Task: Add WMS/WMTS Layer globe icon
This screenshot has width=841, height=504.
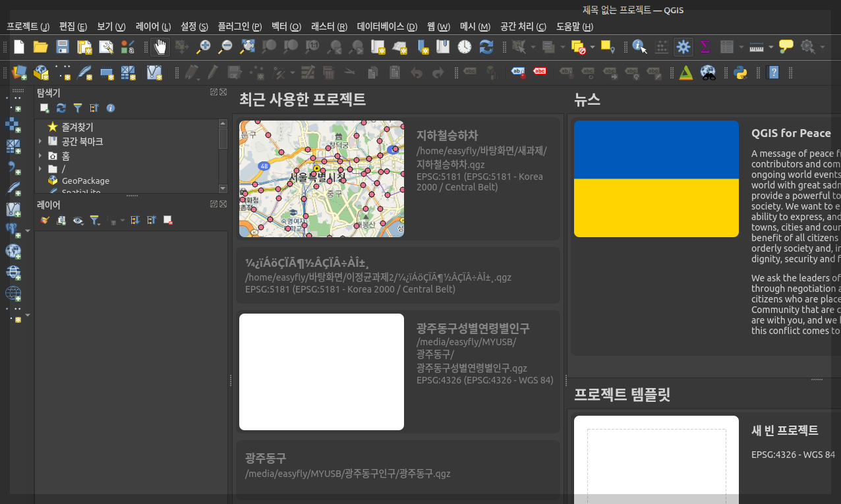Action: [x=13, y=251]
